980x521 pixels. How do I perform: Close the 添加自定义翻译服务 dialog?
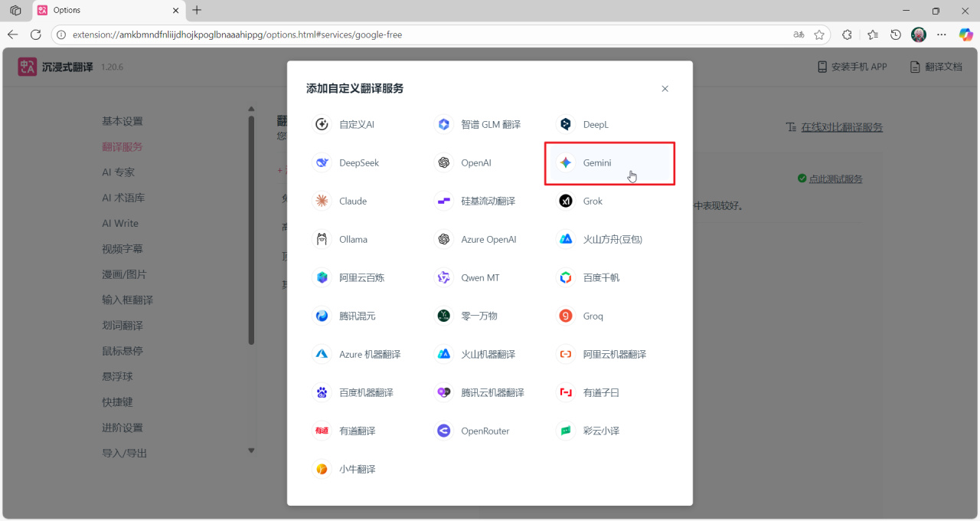(665, 89)
